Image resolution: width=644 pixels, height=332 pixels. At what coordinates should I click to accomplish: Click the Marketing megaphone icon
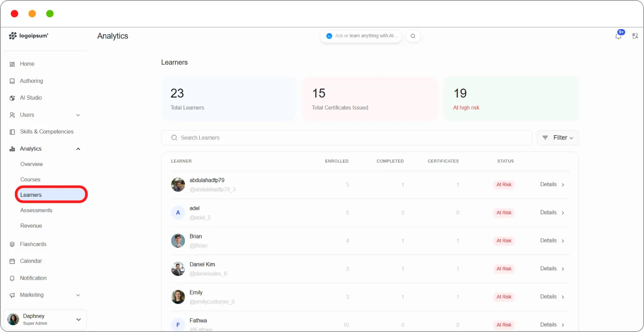point(12,295)
